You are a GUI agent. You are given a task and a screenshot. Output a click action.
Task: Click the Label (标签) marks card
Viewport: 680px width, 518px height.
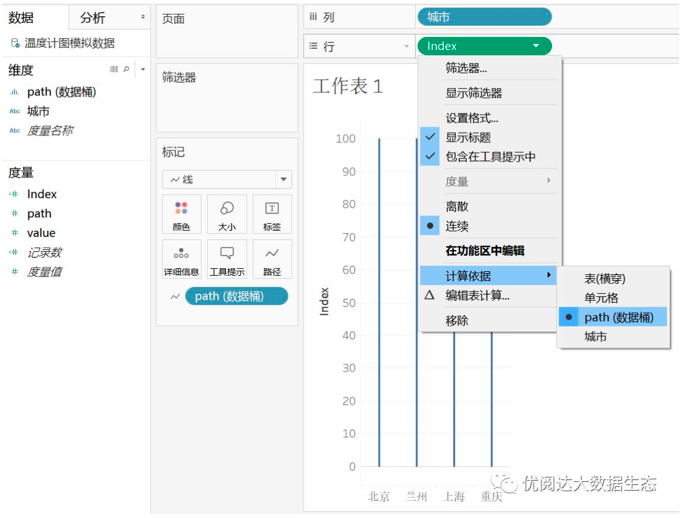click(x=272, y=214)
